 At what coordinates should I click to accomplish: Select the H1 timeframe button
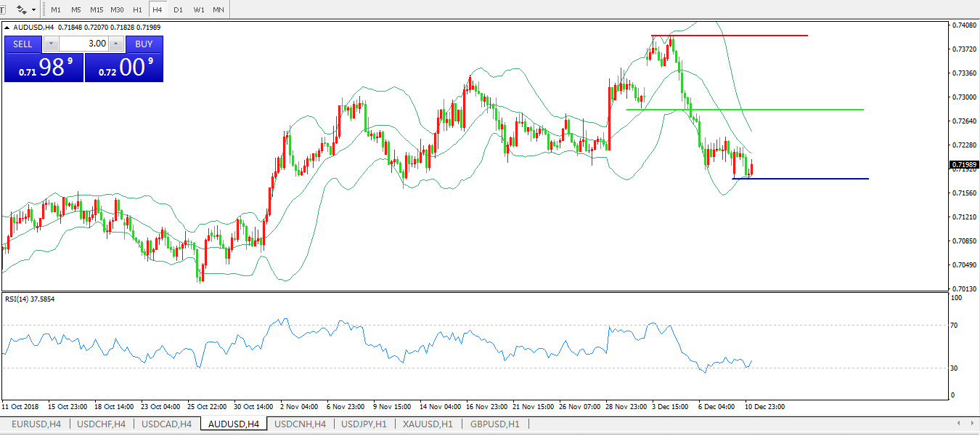(x=137, y=10)
